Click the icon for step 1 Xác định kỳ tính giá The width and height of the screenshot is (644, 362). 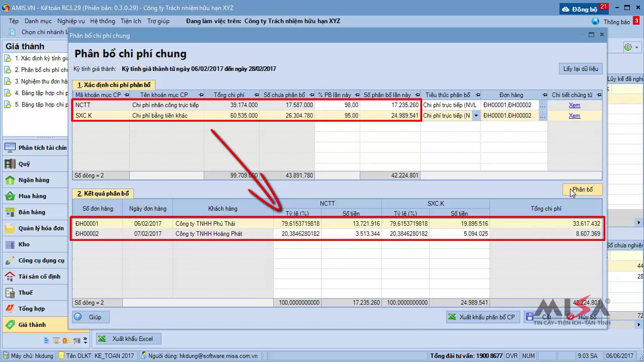point(8,58)
